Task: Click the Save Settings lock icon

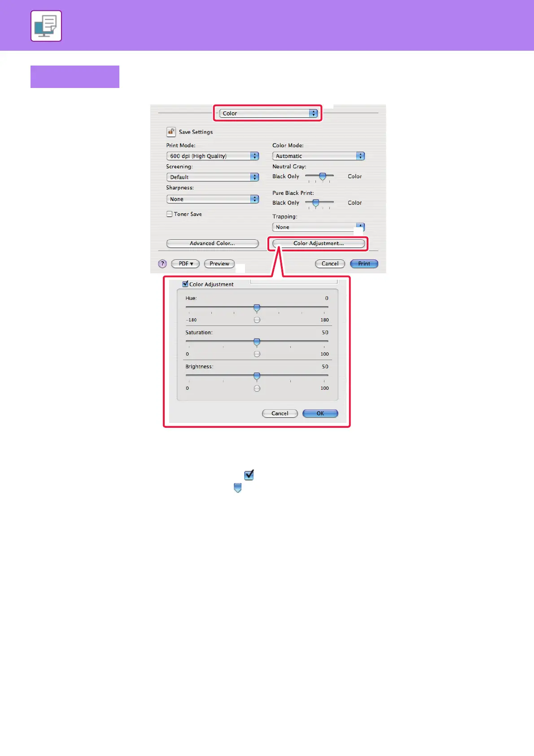Action: pos(171,132)
